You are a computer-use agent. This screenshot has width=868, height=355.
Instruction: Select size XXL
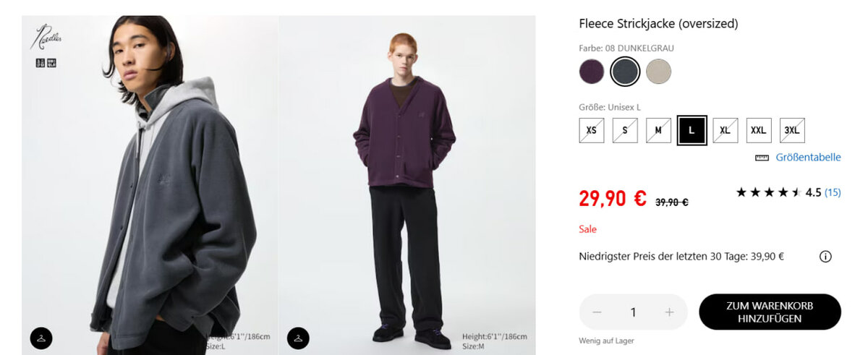(x=759, y=130)
